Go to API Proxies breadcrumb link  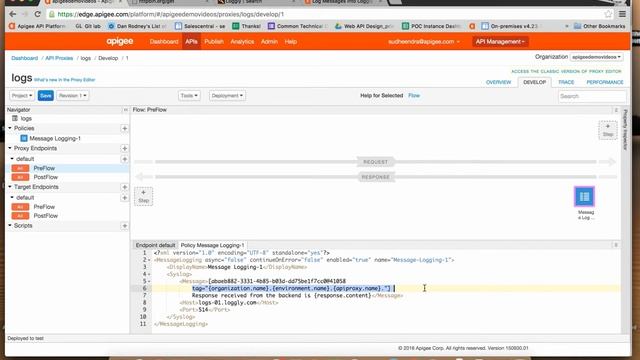point(59,58)
